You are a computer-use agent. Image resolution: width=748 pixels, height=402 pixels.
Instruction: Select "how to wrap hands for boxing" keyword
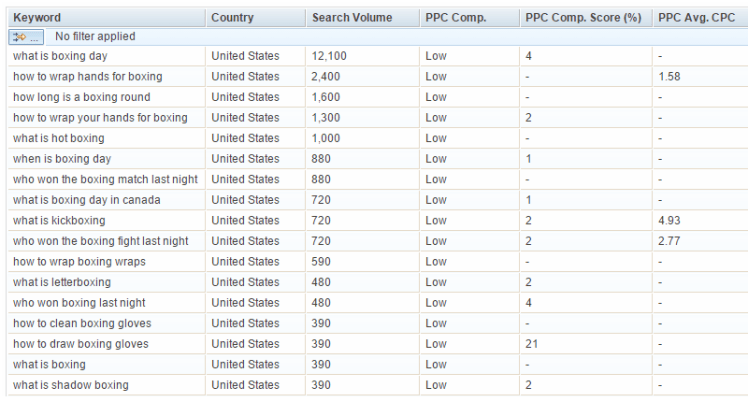click(x=87, y=76)
